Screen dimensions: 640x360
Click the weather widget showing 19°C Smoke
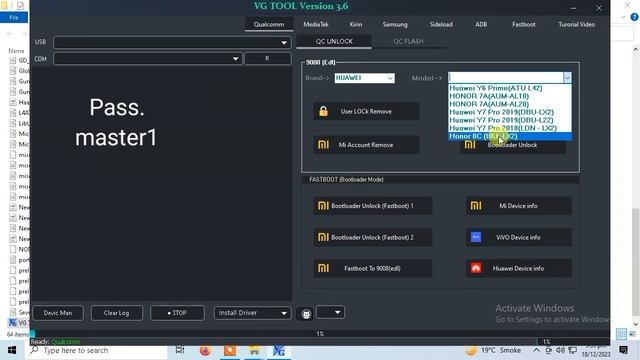pos(493,350)
